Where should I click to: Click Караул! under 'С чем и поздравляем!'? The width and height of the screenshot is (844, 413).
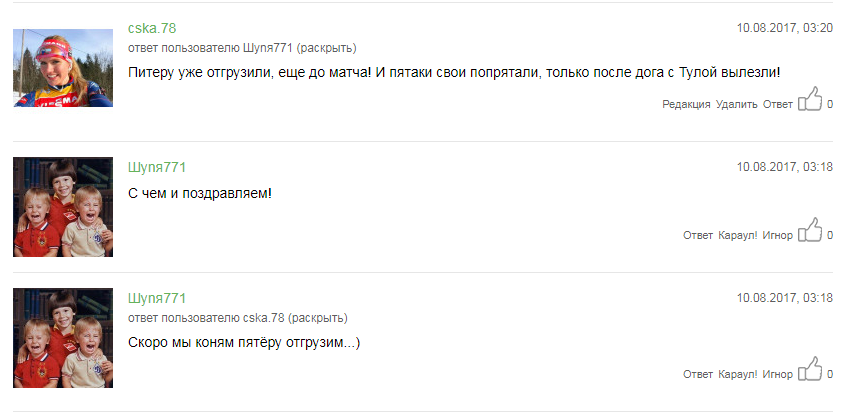click(x=738, y=235)
